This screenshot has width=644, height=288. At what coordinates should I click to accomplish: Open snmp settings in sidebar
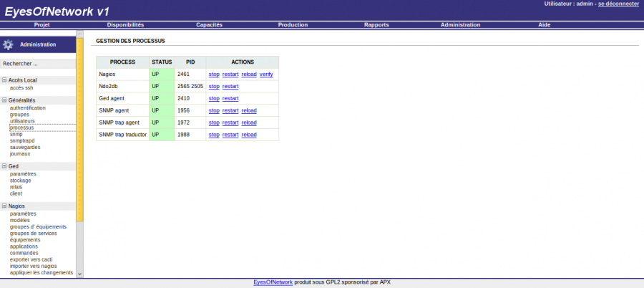point(16,134)
